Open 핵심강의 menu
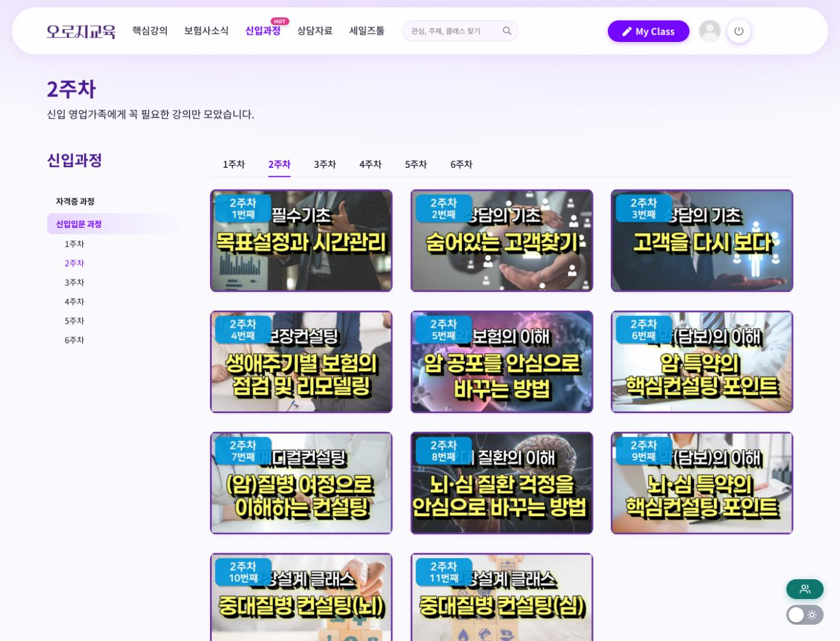Image resolution: width=840 pixels, height=641 pixels. pyautogui.click(x=150, y=31)
